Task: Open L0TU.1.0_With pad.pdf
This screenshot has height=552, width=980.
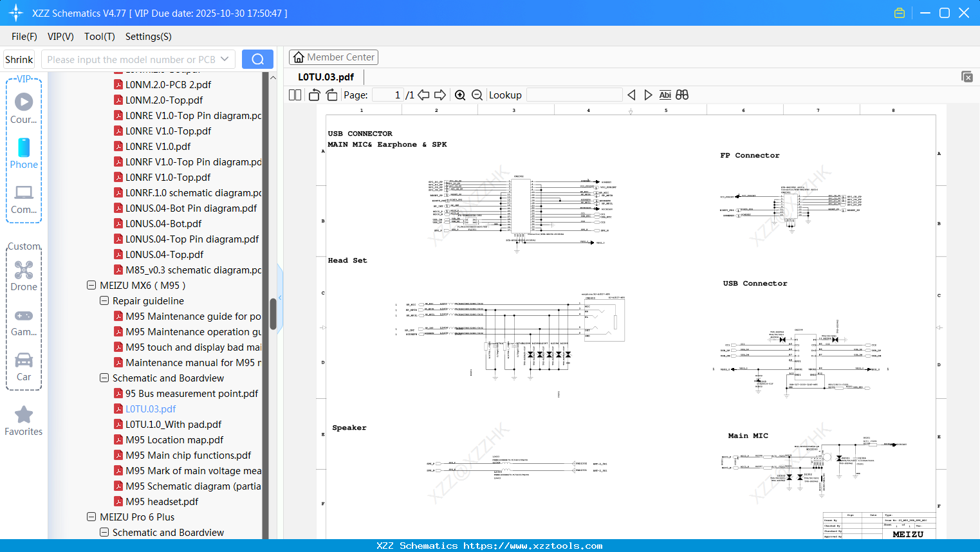Action: point(173,424)
